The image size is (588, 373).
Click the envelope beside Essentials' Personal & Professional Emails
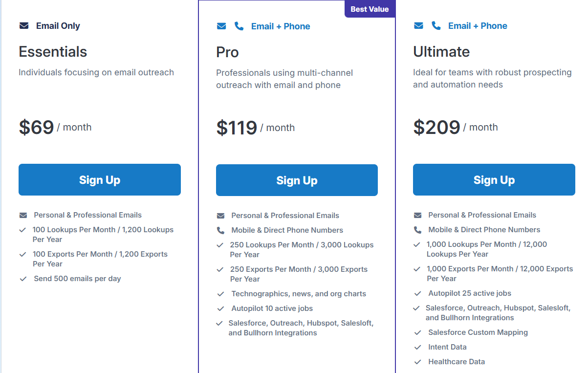[22, 215]
